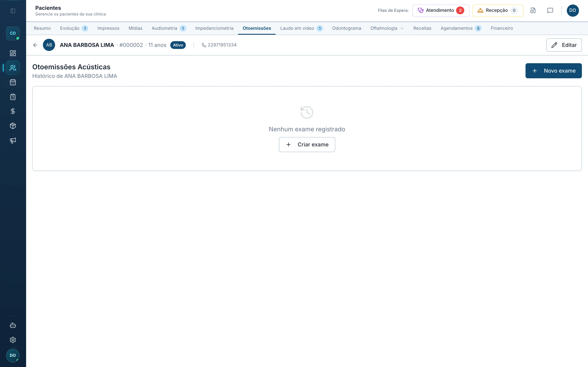Click the Novo exame button
Image resolution: width=588 pixels, height=367 pixels.
(553, 71)
